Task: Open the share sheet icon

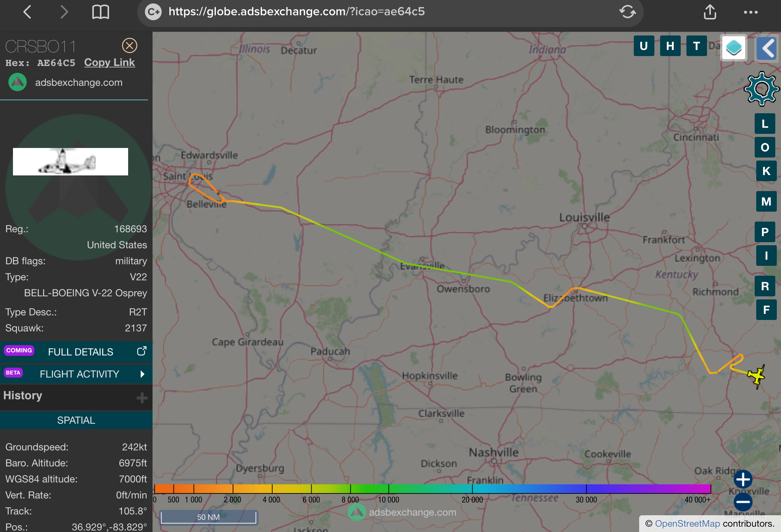Action: (710, 12)
